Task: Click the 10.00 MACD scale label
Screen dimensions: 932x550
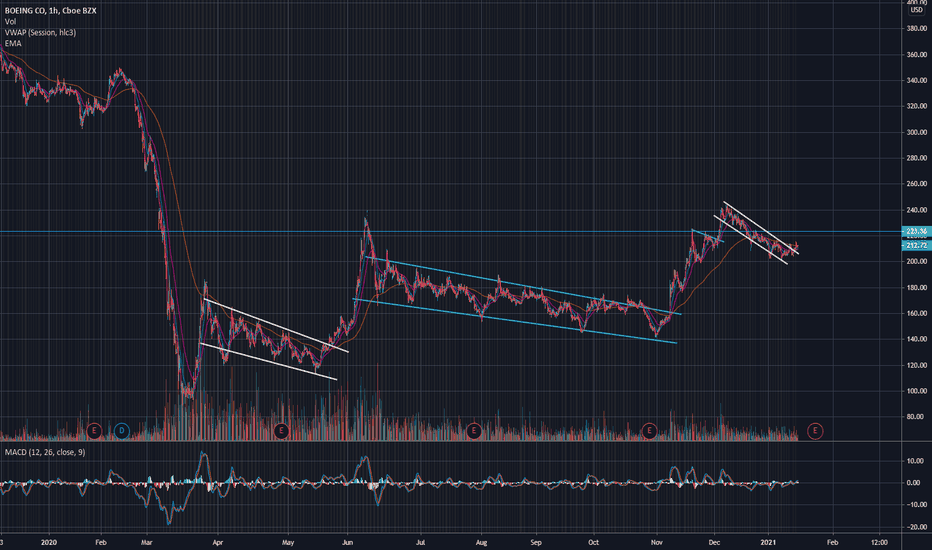Action: (915, 461)
